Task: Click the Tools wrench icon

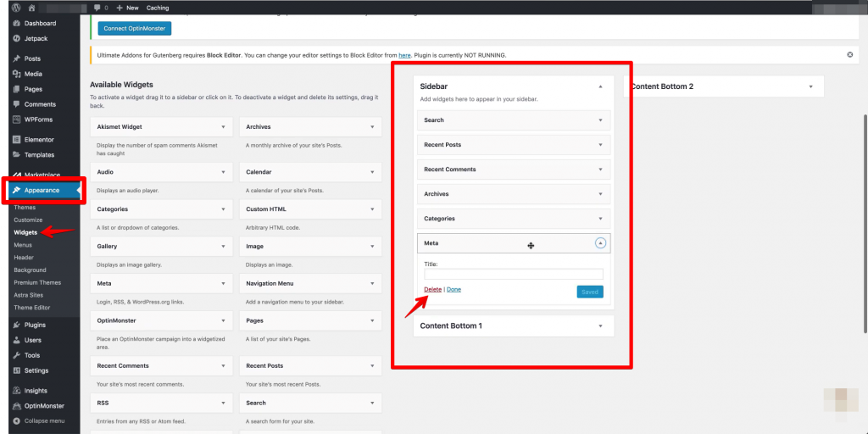Action: point(17,355)
